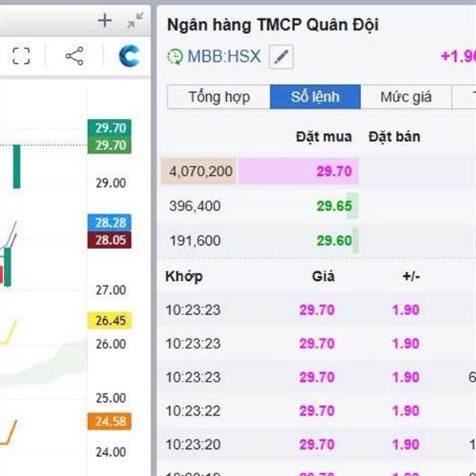Viewport: 476px width, 476px height.
Task: Click change 1.90 in 10:23:20 row
Action: [x=406, y=444]
